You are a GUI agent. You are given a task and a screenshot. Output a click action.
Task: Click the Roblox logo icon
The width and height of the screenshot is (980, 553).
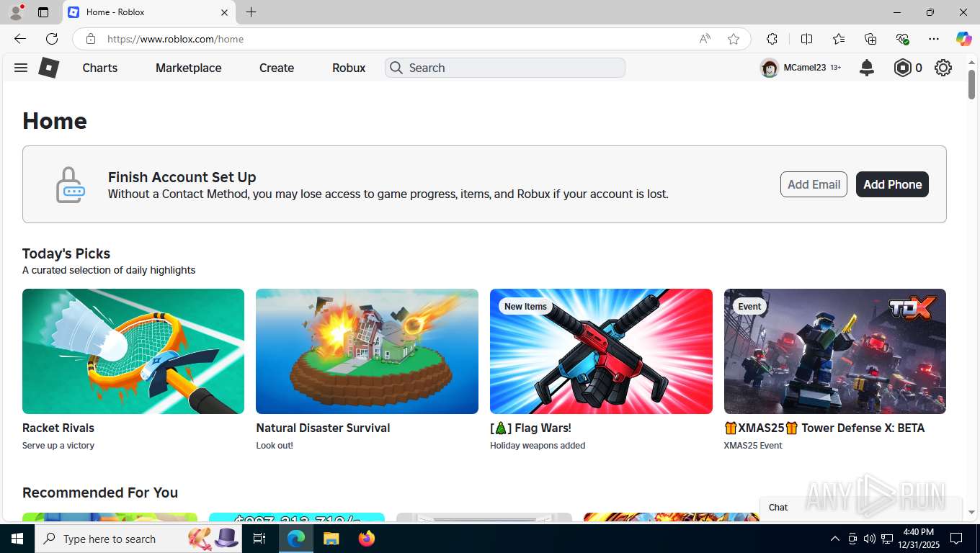click(x=48, y=68)
